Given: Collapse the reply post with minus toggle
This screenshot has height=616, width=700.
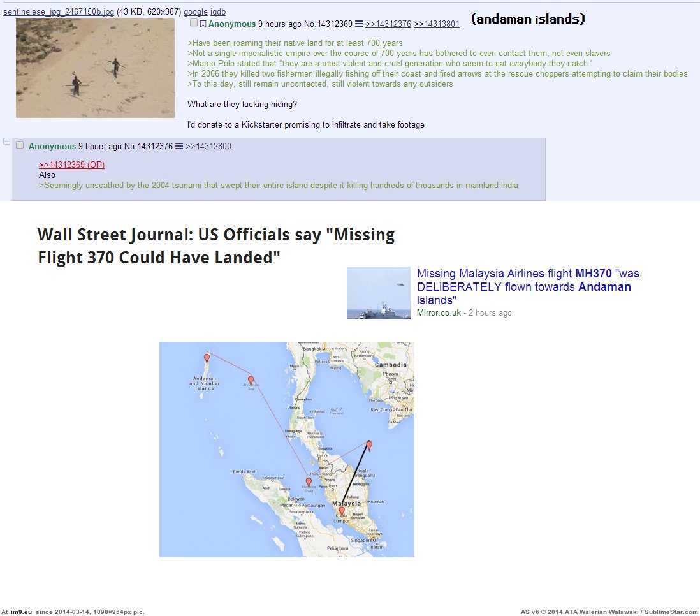Looking at the screenshot, I should coord(7,142).
